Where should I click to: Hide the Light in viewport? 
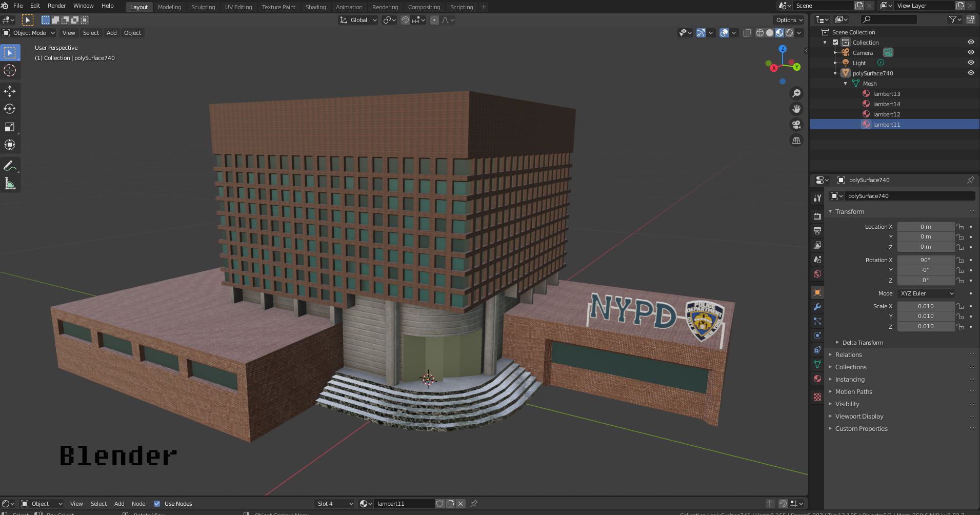click(x=971, y=63)
